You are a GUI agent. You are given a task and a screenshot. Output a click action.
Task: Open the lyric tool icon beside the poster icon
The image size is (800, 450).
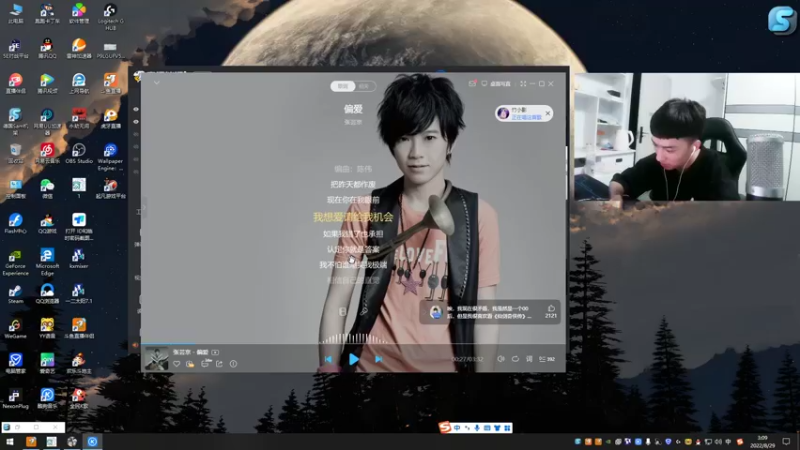click(364, 311)
